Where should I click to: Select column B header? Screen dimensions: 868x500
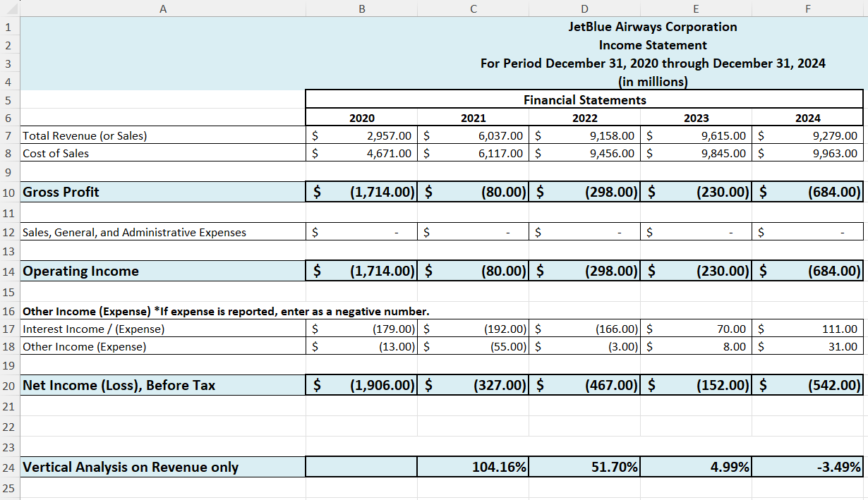361,8
